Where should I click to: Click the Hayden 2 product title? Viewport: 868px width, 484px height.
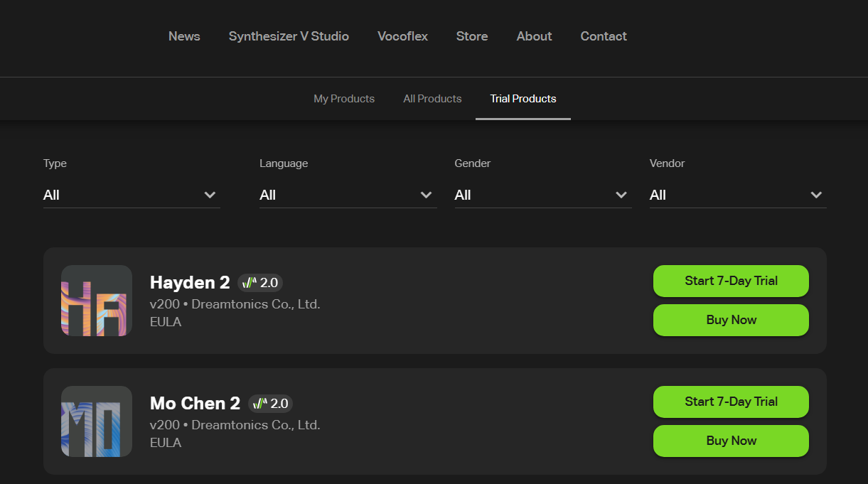point(190,283)
